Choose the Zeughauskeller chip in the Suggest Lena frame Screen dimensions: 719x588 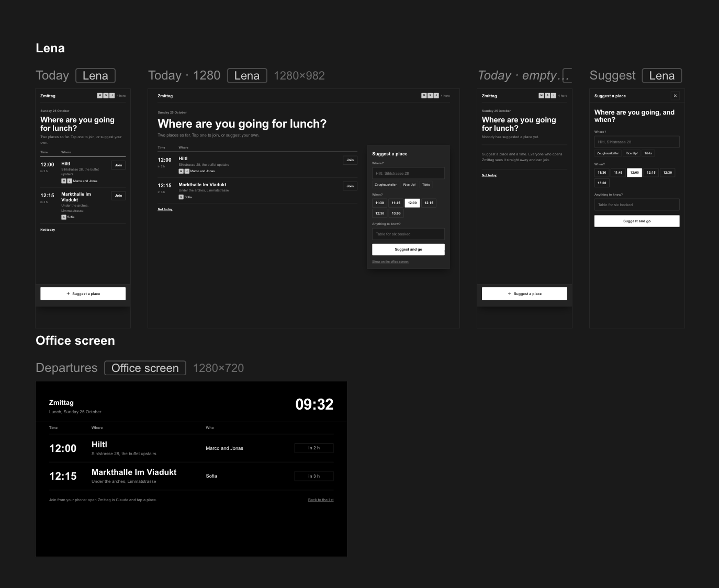pyautogui.click(x=608, y=153)
